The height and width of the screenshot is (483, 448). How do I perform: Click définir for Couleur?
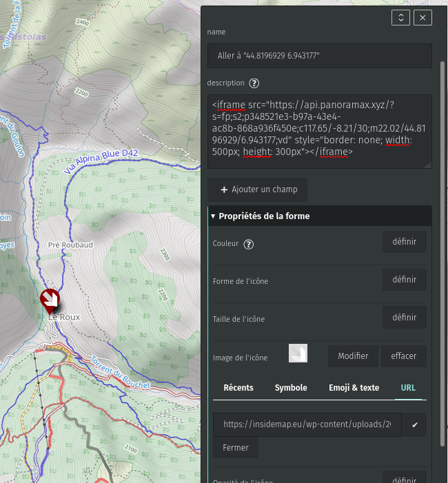pyautogui.click(x=405, y=242)
